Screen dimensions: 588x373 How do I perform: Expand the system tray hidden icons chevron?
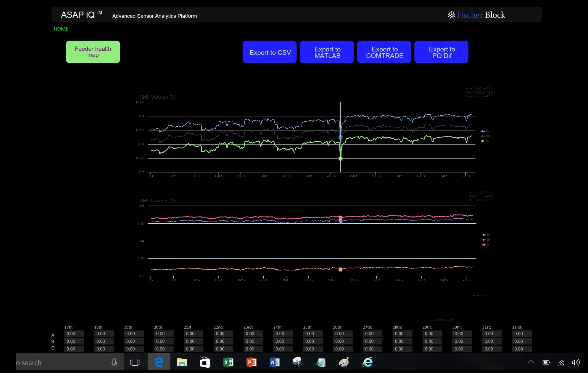pos(531,362)
